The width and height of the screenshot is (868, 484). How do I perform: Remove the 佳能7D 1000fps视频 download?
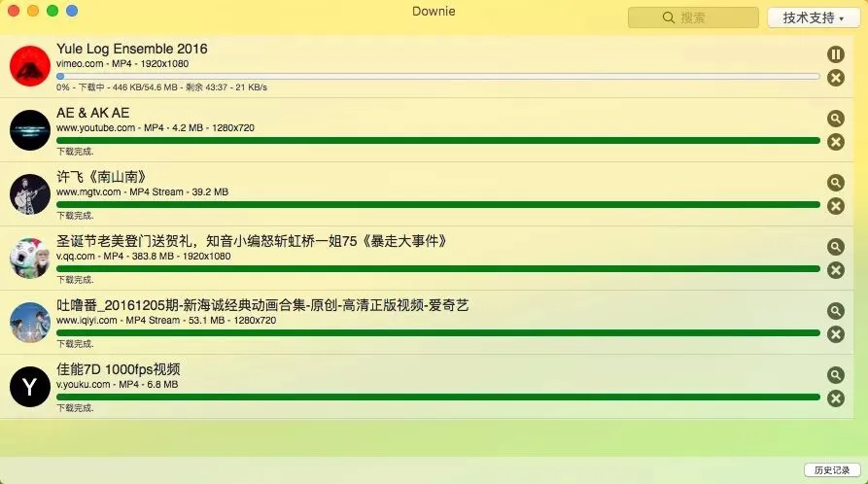pos(835,398)
